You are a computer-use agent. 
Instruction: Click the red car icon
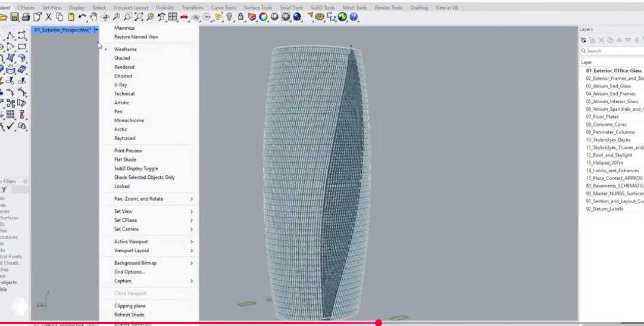pos(184,17)
